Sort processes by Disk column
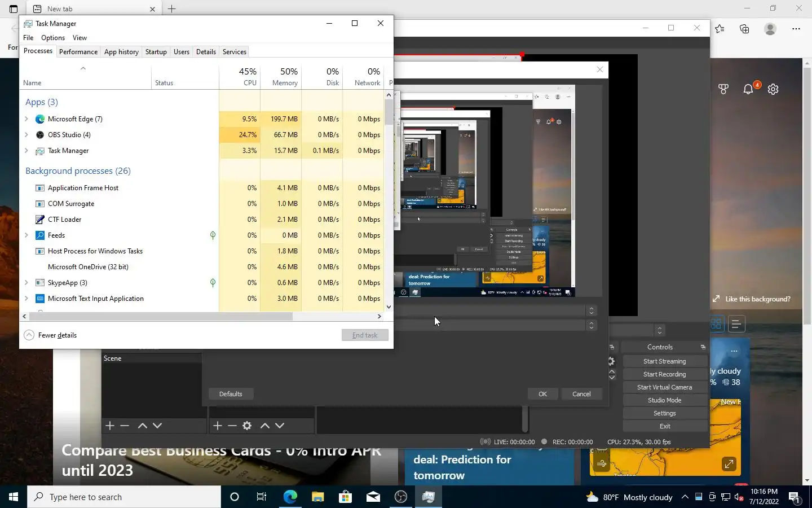812x508 pixels. tap(322, 77)
